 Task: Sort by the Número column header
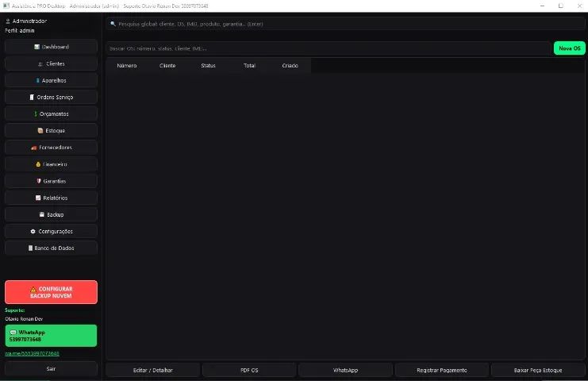[x=127, y=66]
